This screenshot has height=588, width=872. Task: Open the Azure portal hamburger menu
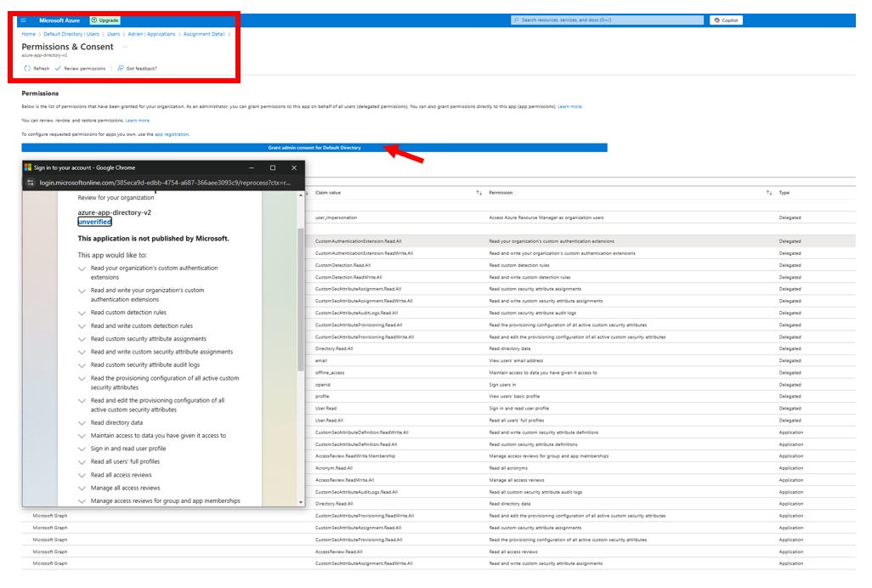click(23, 20)
